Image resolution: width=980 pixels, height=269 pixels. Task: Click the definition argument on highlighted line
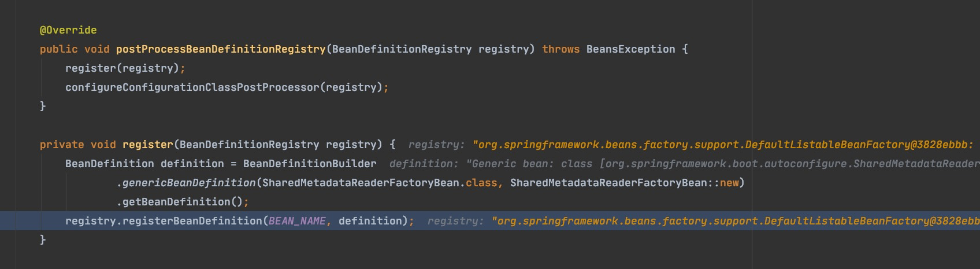370,221
